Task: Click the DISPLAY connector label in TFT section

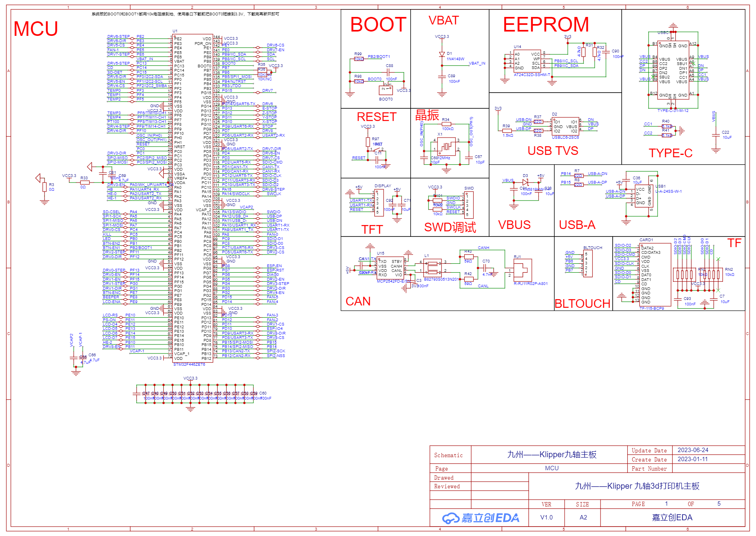Action: click(383, 186)
